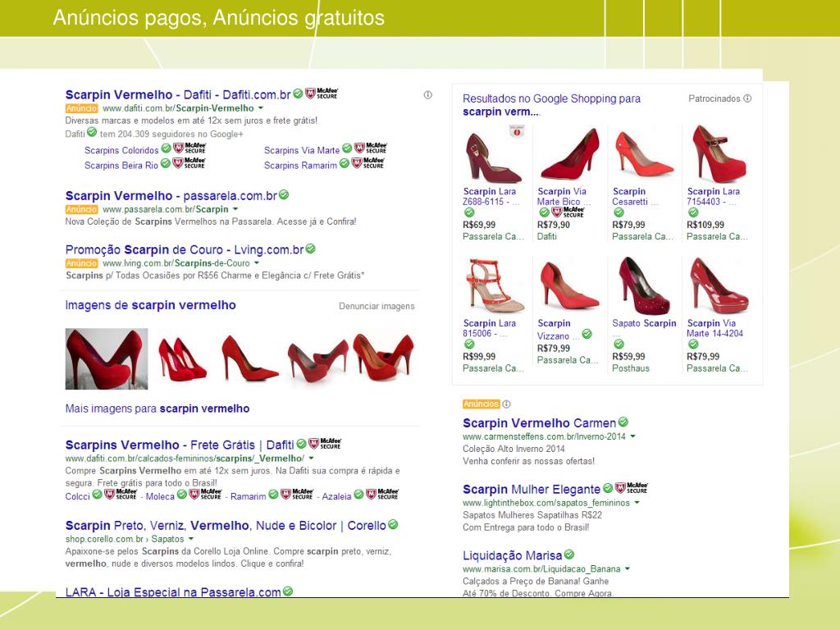Open dropdown arrow after lving.com.br URL
Viewport: 840px width, 630px height.
pos(257,263)
